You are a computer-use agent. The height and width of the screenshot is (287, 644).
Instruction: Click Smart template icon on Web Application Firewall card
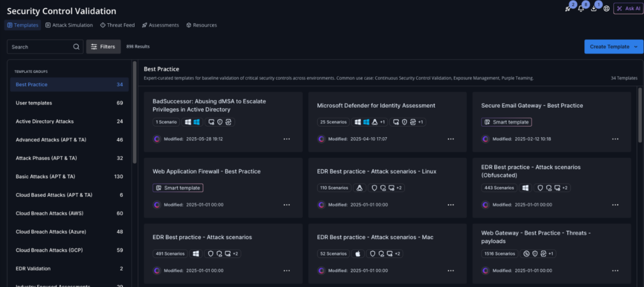[x=158, y=188]
